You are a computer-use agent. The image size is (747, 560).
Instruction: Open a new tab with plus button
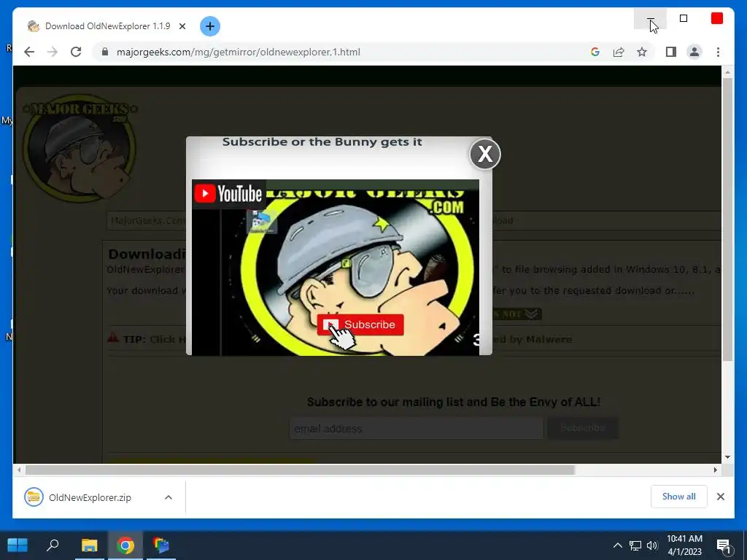210,26
